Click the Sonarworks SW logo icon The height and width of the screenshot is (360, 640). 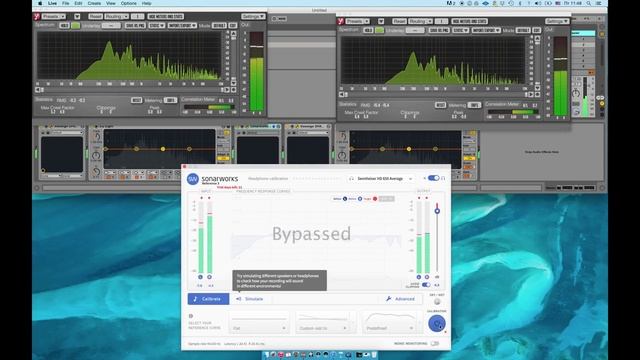point(193,179)
